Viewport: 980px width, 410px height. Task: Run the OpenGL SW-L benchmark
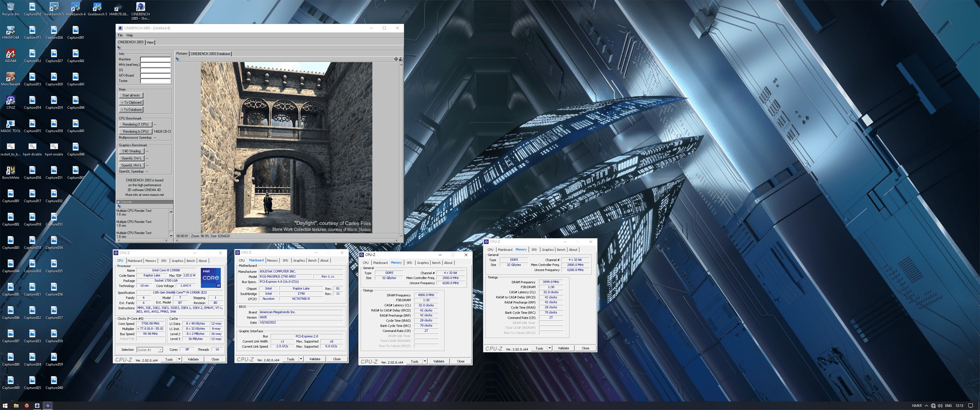pyautogui.click(x=131, y=158)
